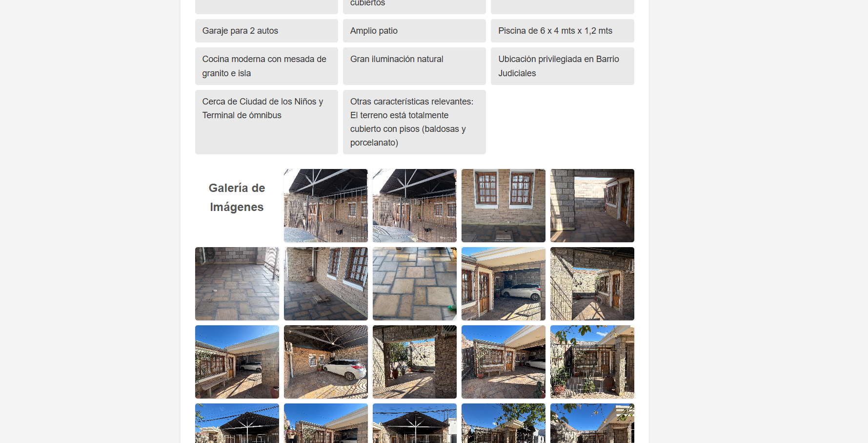The width and height of the screenshot is (868, 443).
Task: Click 'Cerca de Ciudad de los Niños' card
Action: (x=266, y=122)
